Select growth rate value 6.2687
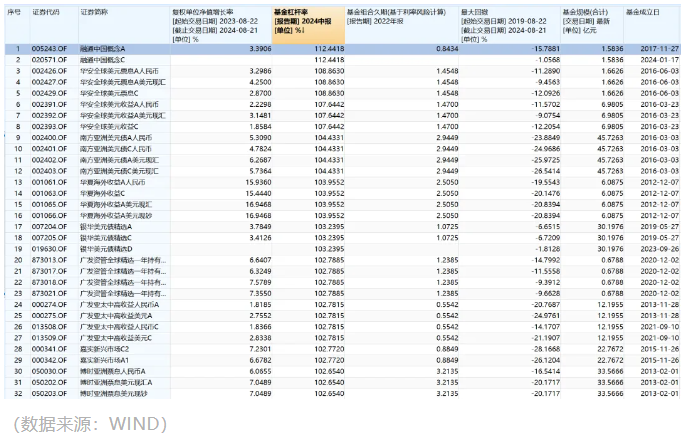The height and width of the screenshot is (437, 684). (x=260, y=160)
